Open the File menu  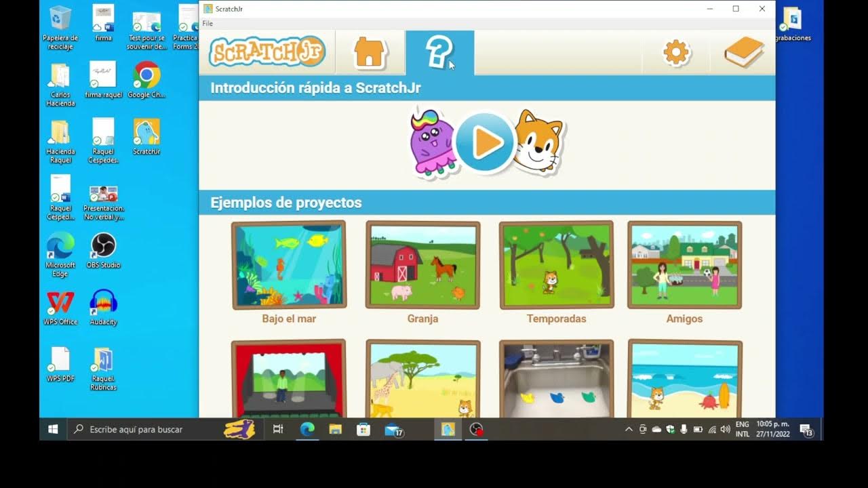[208, 24]
